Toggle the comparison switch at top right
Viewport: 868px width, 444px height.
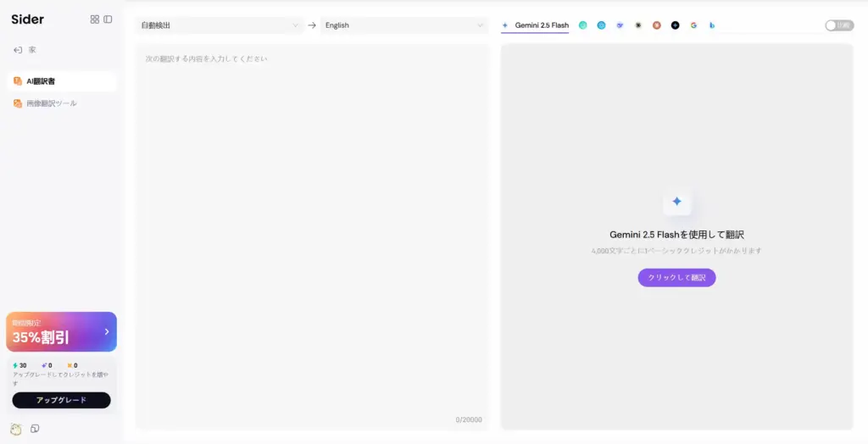click(839, 25)
